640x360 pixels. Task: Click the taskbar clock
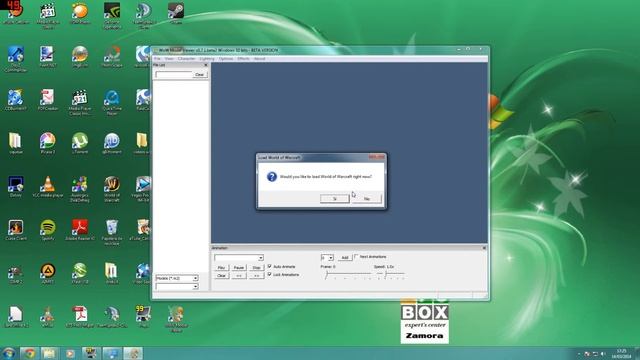click(621, 353)
